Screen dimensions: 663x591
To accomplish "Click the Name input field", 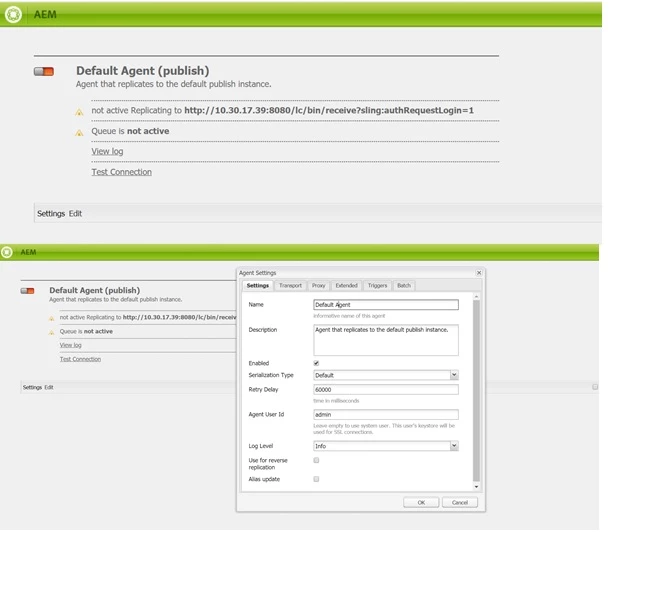I will click(386, 305).
